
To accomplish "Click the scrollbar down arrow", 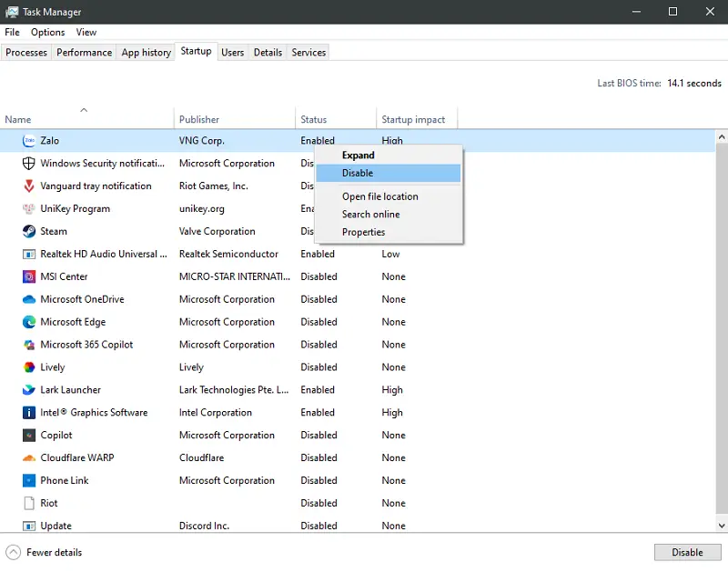I will [x=721, y=525].
